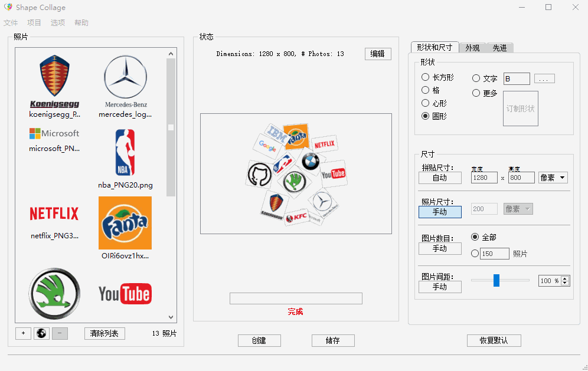Click the collage preview image
This screenshot has width=588, height=371.
[x=296, y=173]
